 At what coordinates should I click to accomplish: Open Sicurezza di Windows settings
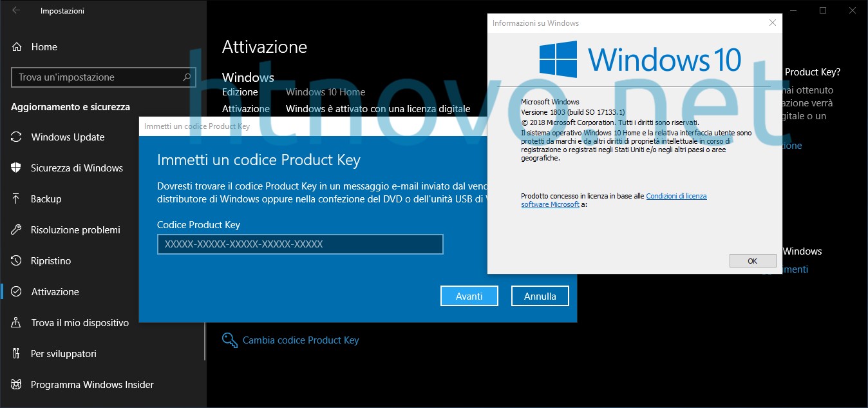click(76, 168)
